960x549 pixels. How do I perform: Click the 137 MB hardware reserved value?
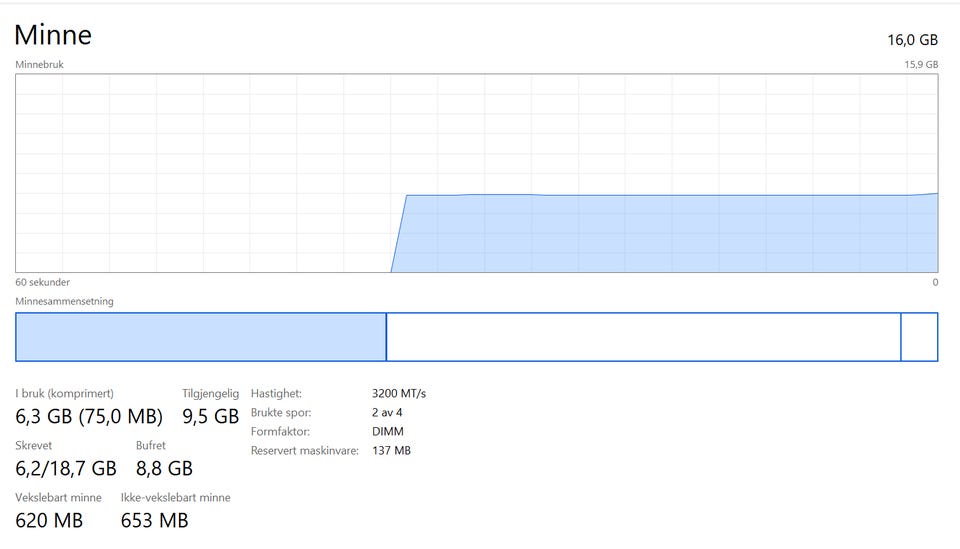point(391,450)
